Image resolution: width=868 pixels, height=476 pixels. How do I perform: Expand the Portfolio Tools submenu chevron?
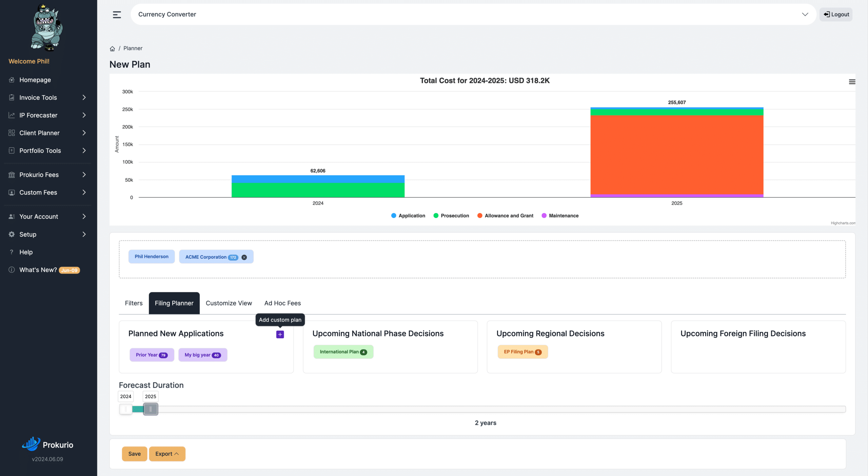click(x=84, y=150)
